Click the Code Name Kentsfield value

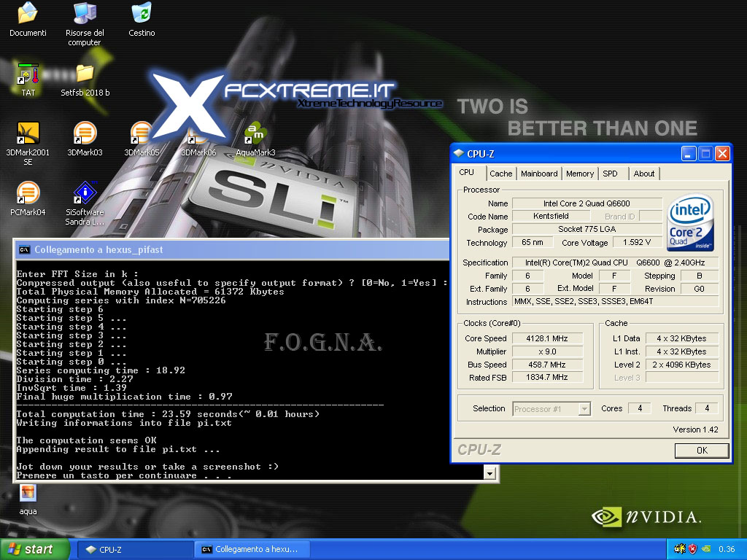point(551,216)
